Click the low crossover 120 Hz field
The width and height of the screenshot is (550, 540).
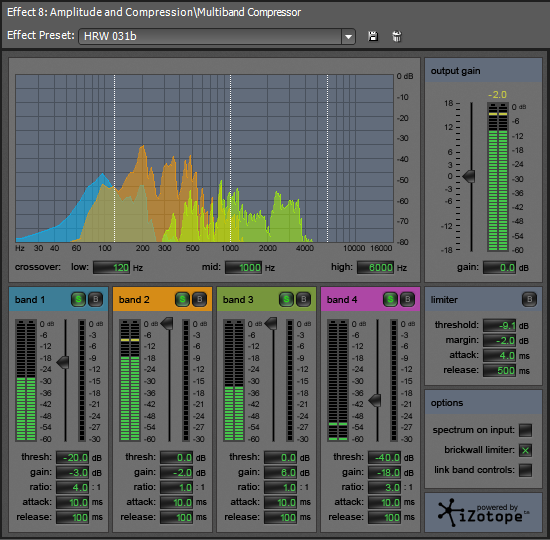pos(112,268)
